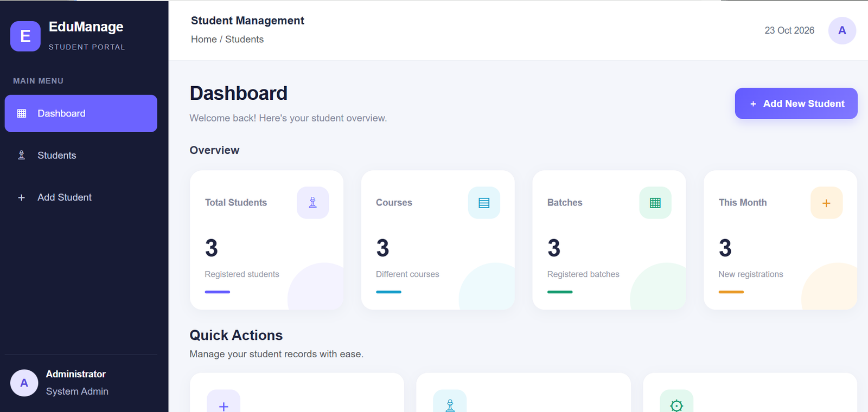Click the Students breadcrumb link
Screen dimensions: 868x412
pos(245,40)
